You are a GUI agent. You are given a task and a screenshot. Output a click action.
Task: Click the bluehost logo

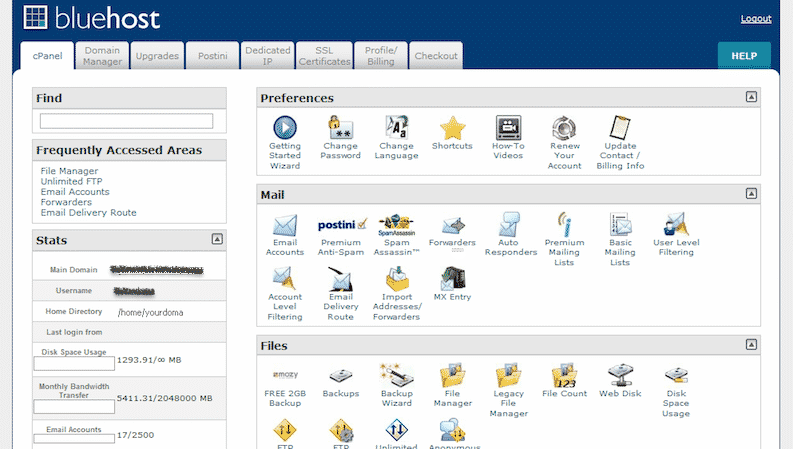tap(92, 18)
